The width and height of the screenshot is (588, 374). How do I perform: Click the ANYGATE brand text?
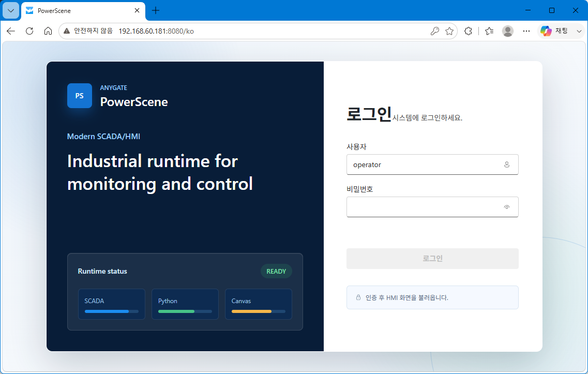pos(114,88)
